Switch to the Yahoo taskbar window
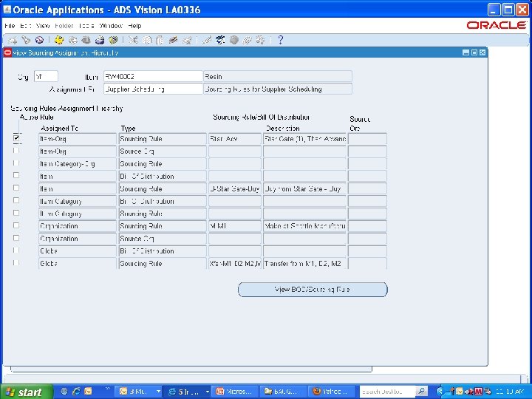The image size is (532, 399). (331, 392)
